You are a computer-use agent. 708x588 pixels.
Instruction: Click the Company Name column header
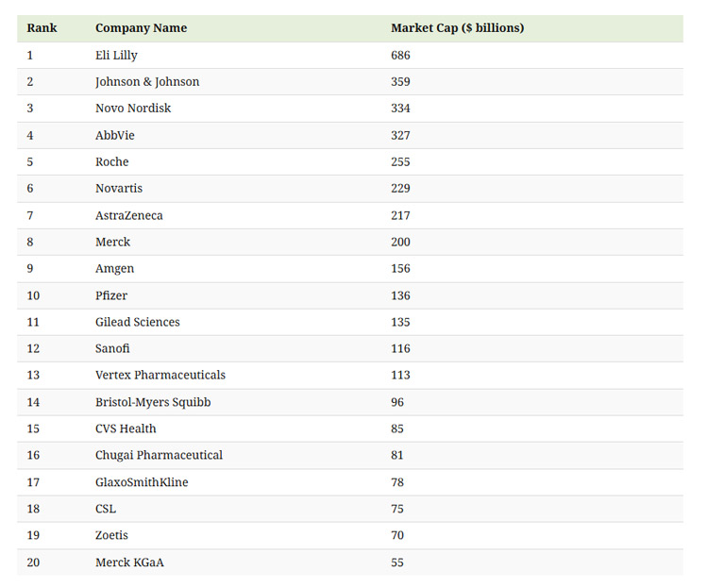tap(141, 28)
